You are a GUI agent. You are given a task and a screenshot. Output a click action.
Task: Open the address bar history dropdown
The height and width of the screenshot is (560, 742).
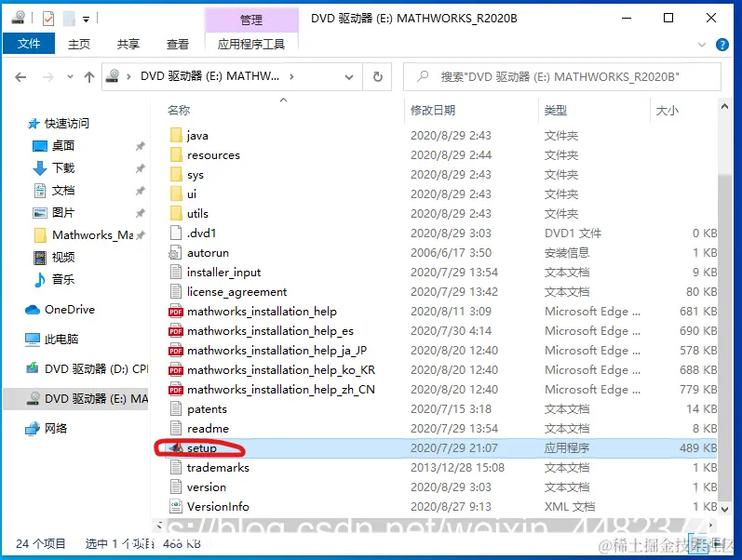349,76
